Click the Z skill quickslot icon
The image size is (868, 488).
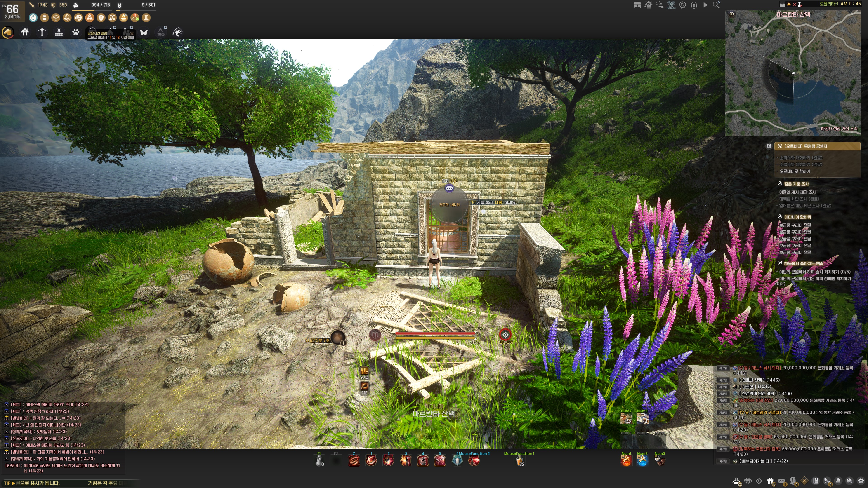(x=354, y=461)
